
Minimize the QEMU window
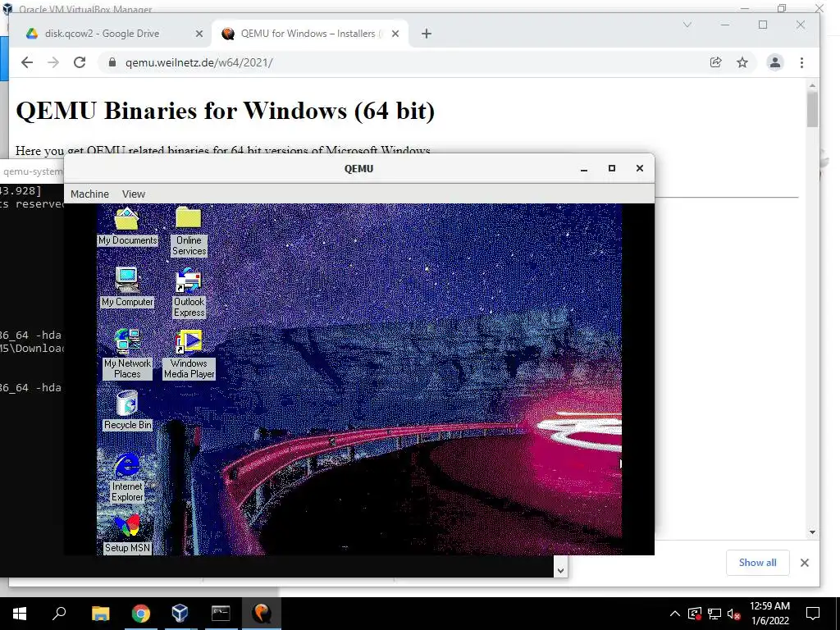[584, 169]
